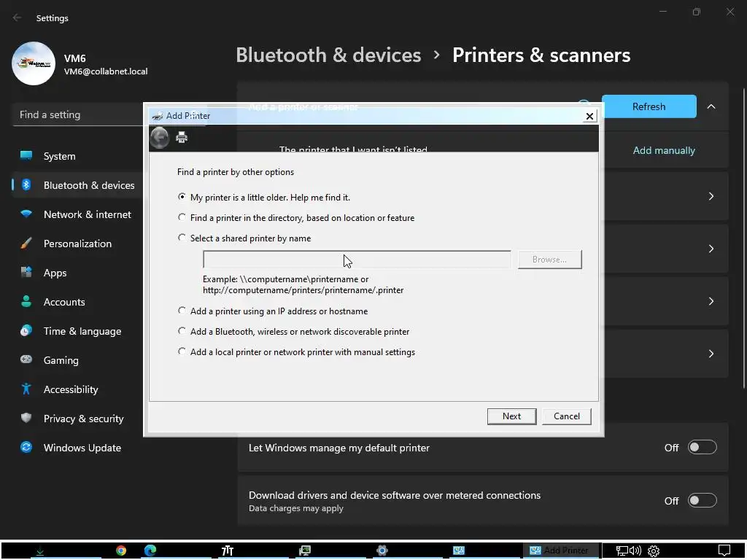Click the text-size TT icon in taskbar
This screenshot has width=747, height=560.
click(x=228, y=551)
